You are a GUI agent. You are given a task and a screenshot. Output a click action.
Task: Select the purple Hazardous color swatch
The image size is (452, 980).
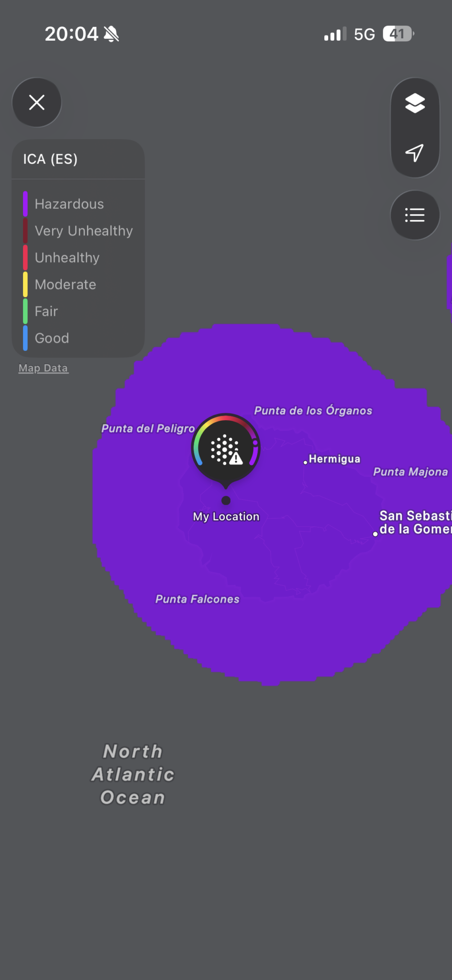coord(25,204)
